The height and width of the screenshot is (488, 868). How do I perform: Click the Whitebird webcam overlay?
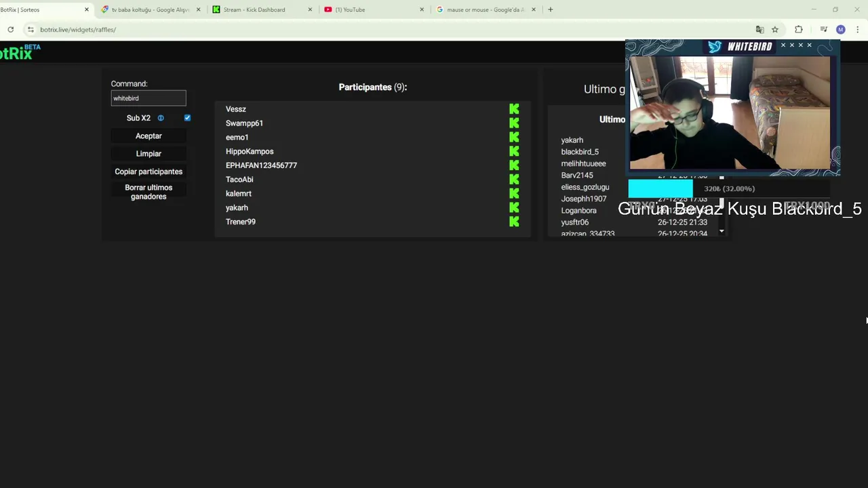732,107
